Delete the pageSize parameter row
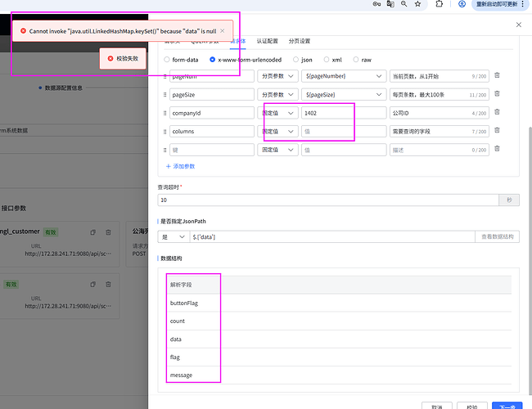The height and width of the screenshot is (409, 532). point(497,93)
